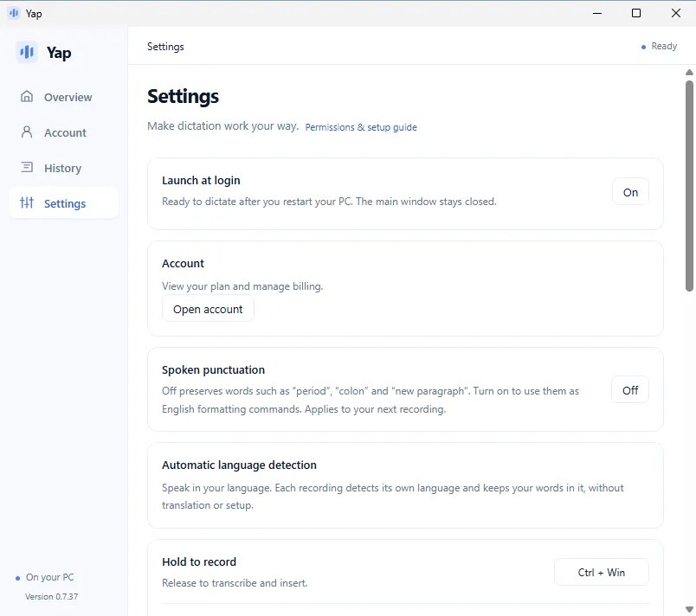Click the scrollbar down arrow

coord(689,609)
